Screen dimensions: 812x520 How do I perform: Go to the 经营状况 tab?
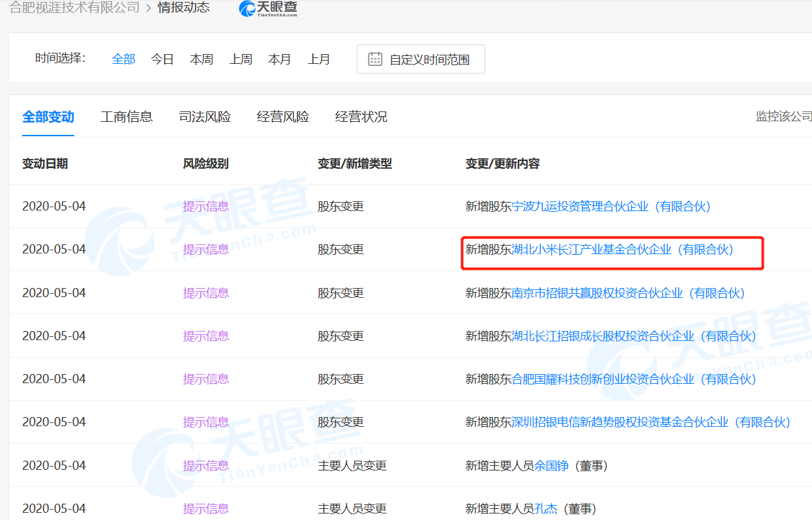pyautogui.click(x=361, y=117)
